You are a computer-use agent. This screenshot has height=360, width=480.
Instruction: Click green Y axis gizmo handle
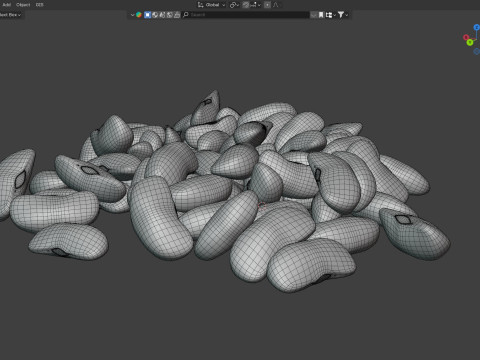point(470,42)
